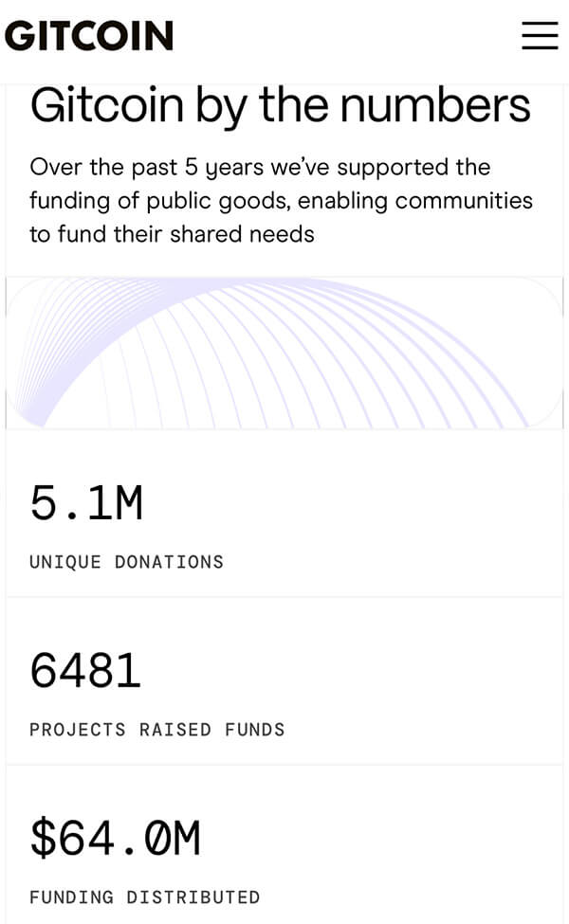569x924 pixels.
Task: Click the word DONATIONS under 5.1M
Action: (x=169, y=562)
